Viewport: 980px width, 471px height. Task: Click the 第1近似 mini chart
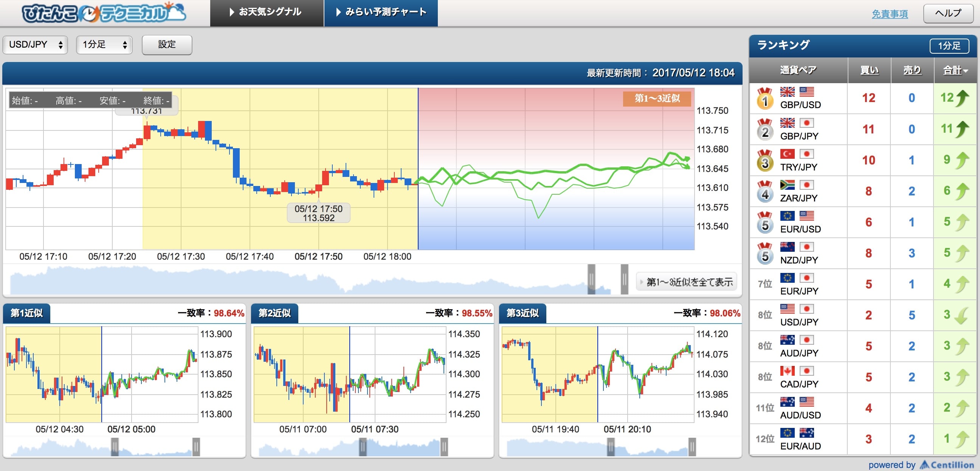pyautogui.click(x=102, y=374)
